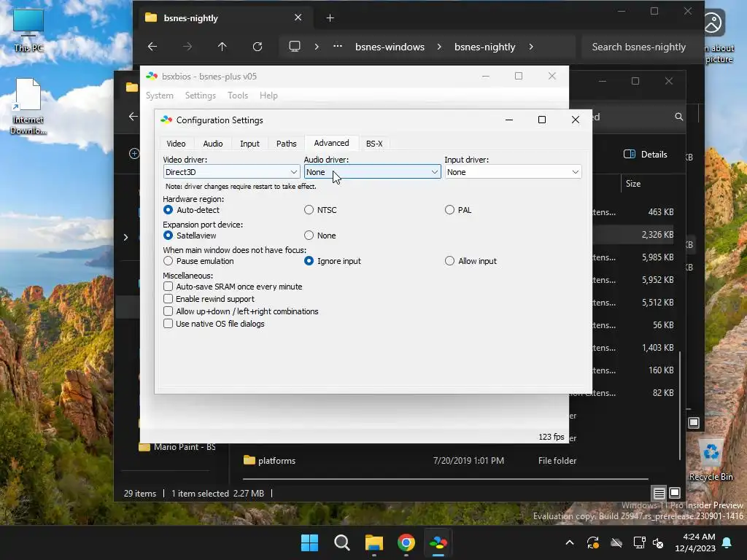This screenshot has width=747, height=560.
Task: Click the search magnifier in second Explorer window
Action: coord(678,117)
